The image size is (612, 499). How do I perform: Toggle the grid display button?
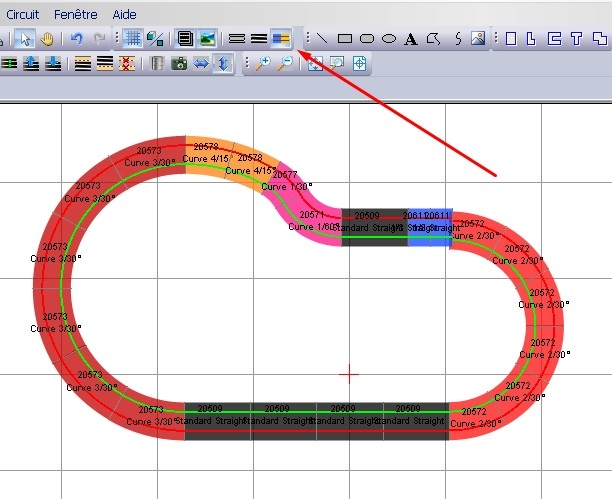coord(132,39)
